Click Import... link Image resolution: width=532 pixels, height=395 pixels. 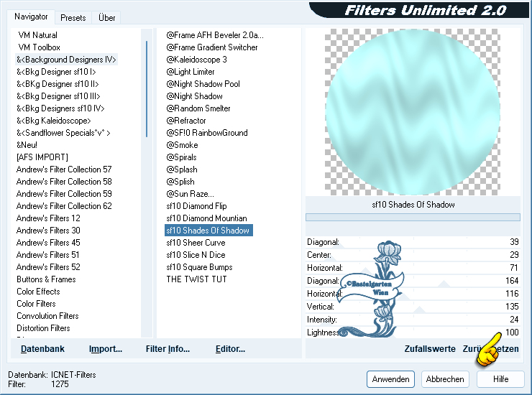coord(106,349)
